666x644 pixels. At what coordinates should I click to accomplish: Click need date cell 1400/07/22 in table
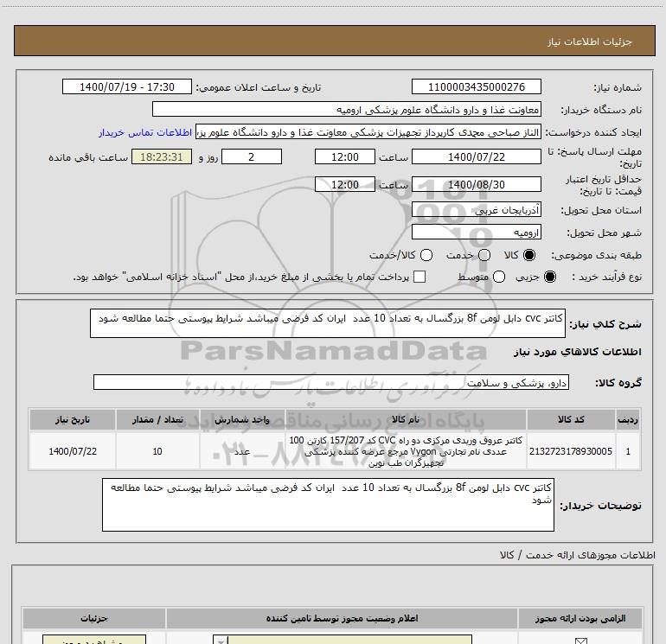[x=73, y=451]
